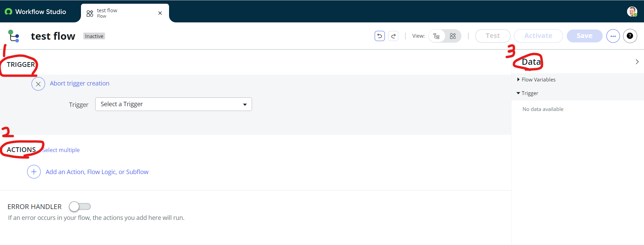Screen dimensions: 644x245
Task: Click the test flow title text
Action: pyautogui.click(x=53, y=36)
